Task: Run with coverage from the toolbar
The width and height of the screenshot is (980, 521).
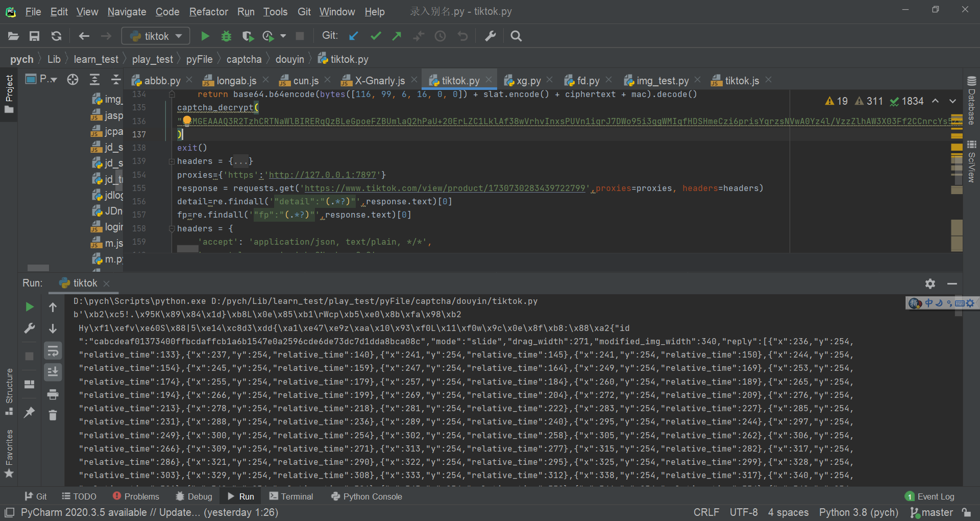Action: 248,36
